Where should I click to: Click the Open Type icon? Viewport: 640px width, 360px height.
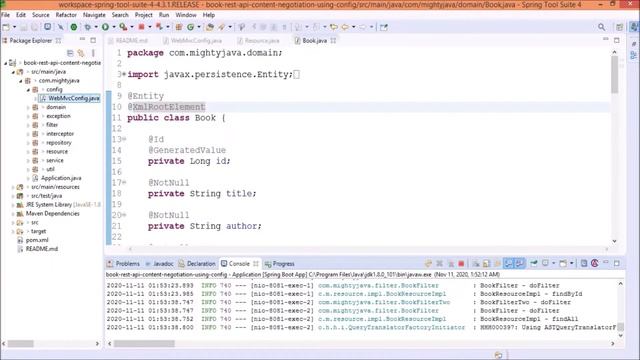(210, 27)
